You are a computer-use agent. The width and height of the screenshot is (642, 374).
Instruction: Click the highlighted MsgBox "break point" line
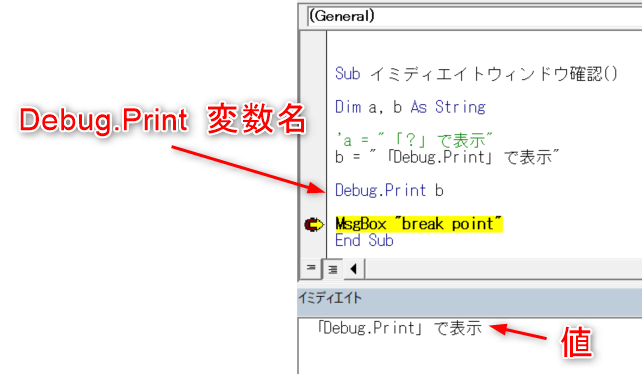(419, 224)
